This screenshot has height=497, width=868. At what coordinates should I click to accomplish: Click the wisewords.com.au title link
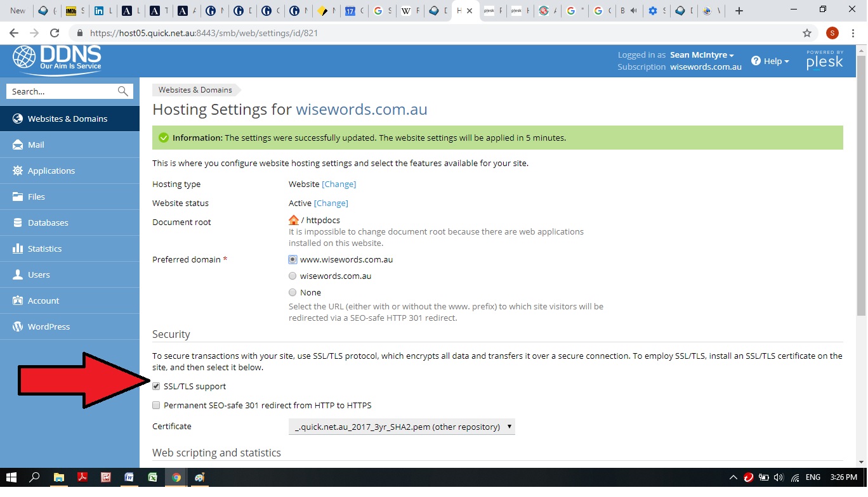pos(362,109)
